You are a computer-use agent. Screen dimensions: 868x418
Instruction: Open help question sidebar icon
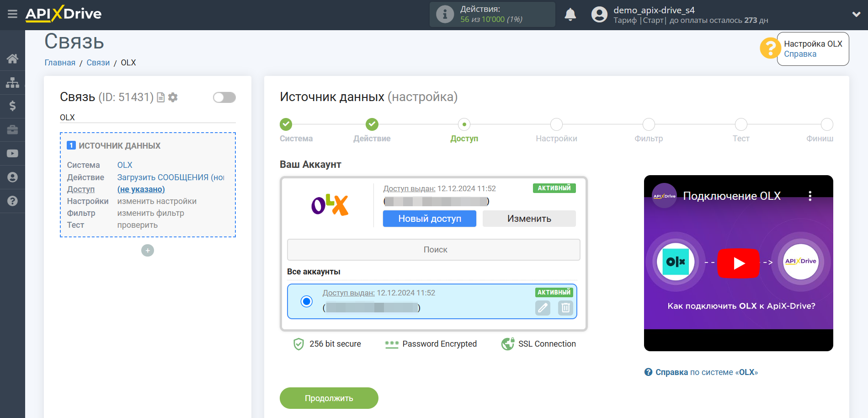(12, 201)
